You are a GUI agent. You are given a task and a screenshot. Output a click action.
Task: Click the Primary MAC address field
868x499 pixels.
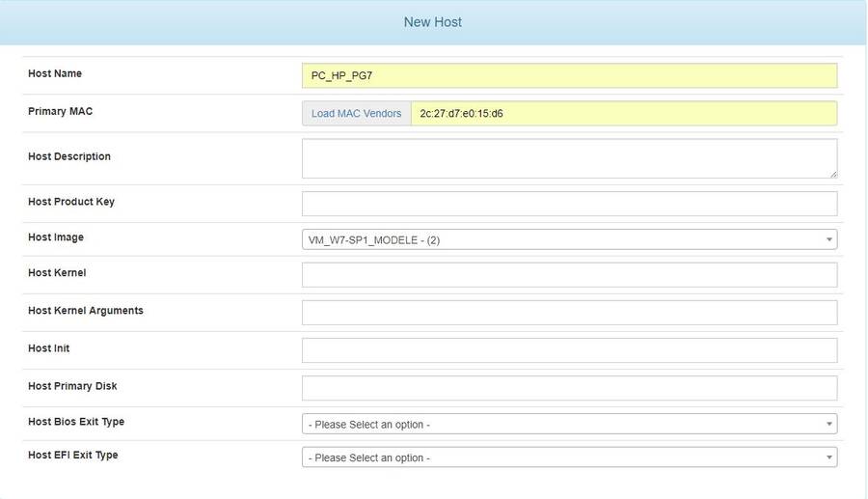624,113
